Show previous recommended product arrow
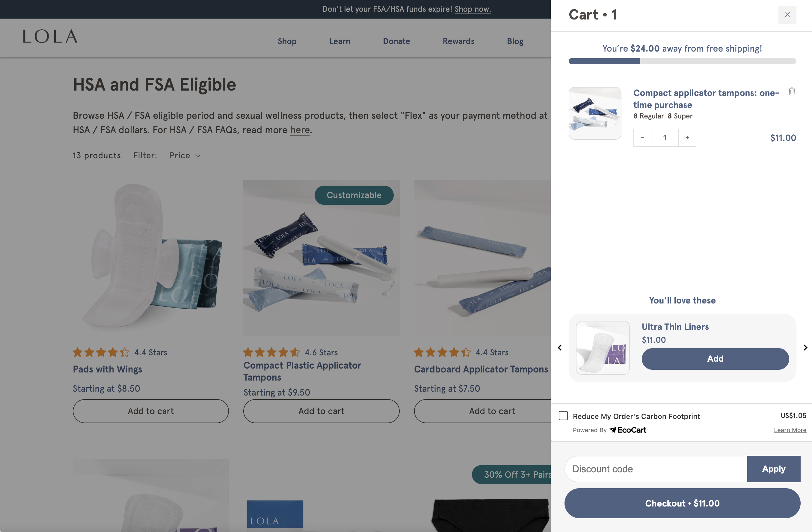This screenshot has width=812, height=532. point(559,348)
